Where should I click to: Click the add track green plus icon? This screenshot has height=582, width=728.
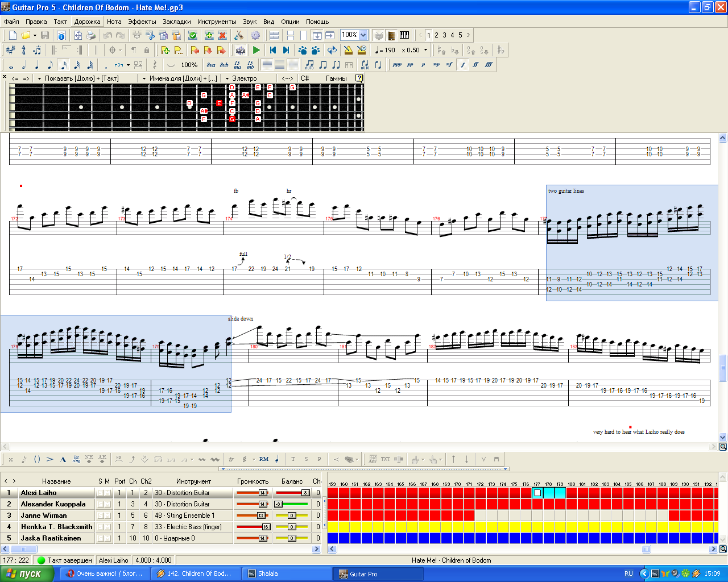(209, 35)
